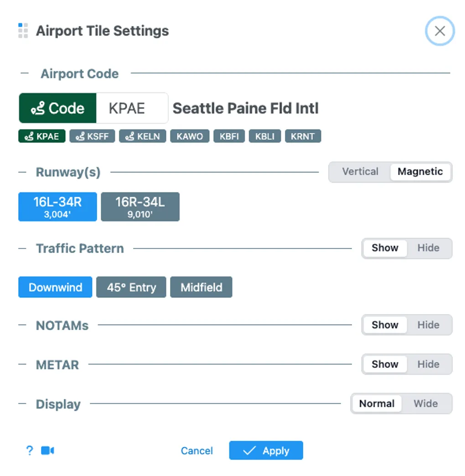465x476 pixels.
Task: Switch runway orientation to Vertical
Action: [360, 172]
